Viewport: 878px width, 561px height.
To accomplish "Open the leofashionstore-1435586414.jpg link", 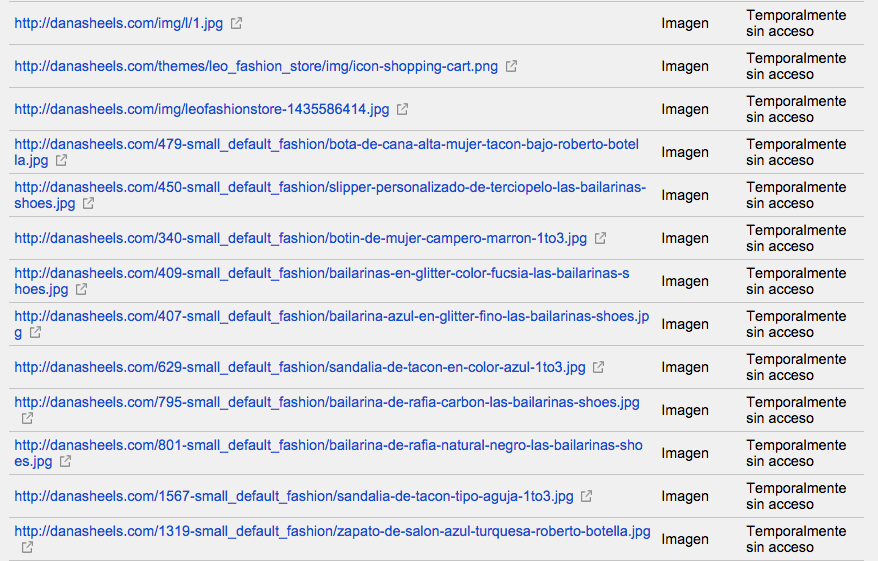I will coord(202,109).
